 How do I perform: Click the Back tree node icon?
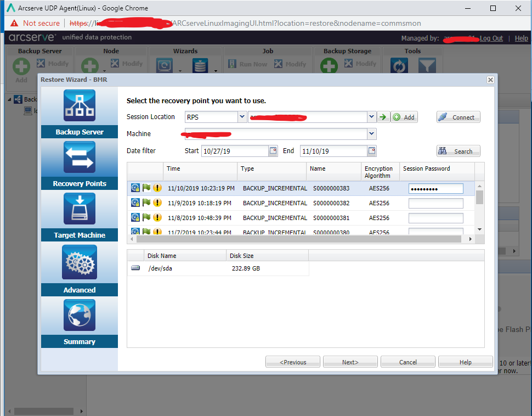click(18, 99)
